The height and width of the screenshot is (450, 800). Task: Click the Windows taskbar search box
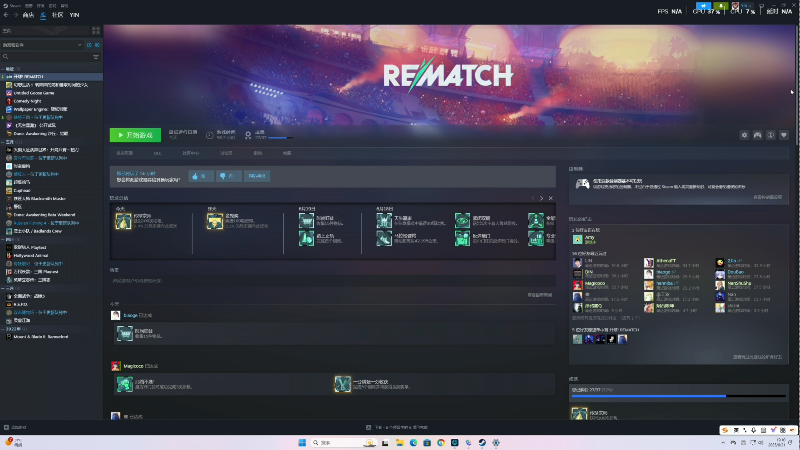point(343,442)
